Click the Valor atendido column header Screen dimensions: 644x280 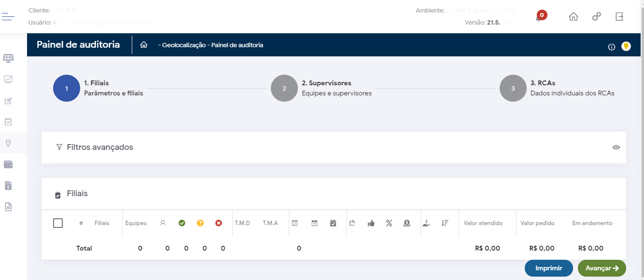483,223
